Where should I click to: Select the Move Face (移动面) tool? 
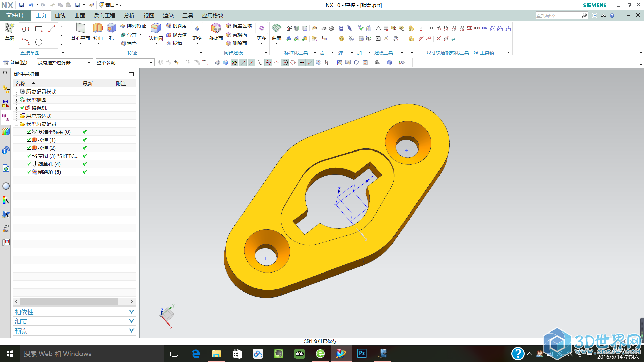[216, 32]
